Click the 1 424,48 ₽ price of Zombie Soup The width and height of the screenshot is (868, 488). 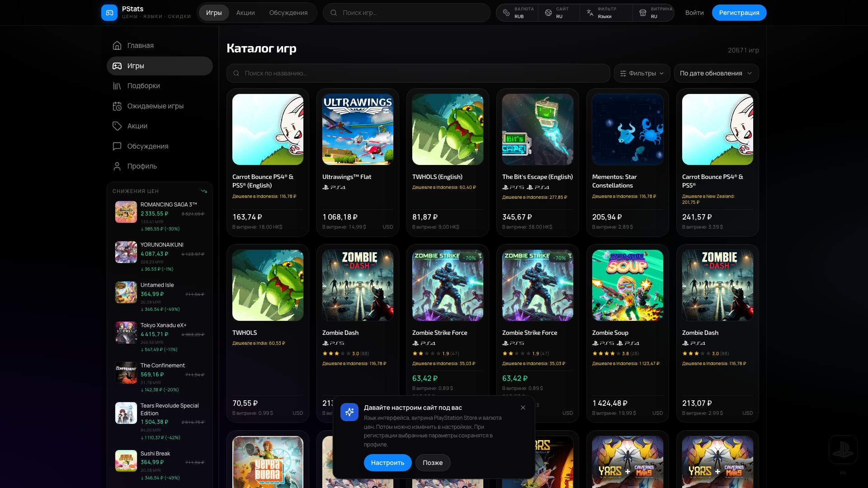(610, 403)
